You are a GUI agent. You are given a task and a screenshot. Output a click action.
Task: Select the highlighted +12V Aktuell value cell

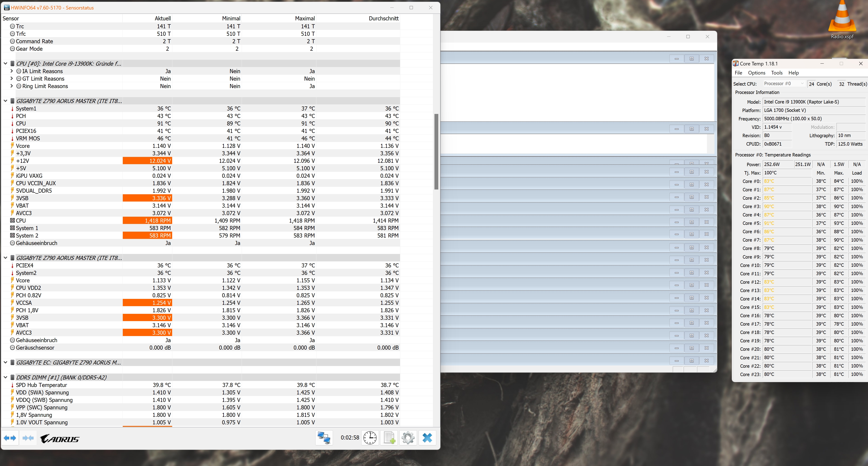[147, 161]
